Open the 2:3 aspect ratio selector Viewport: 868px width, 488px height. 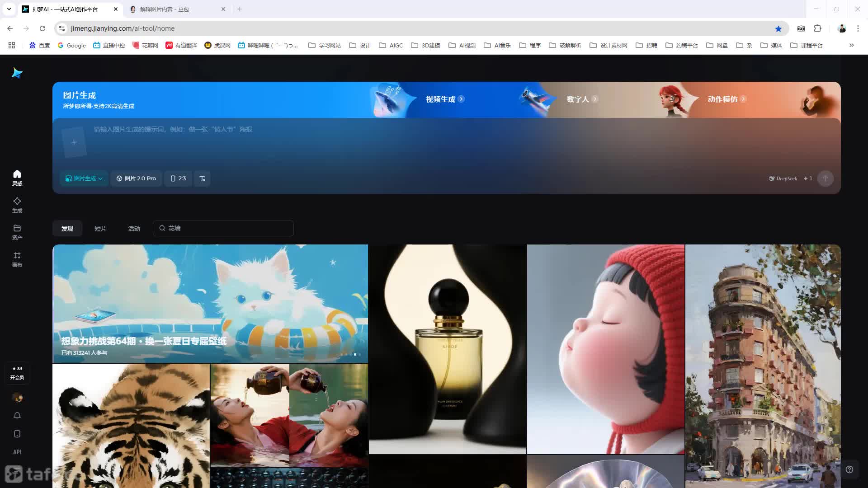coord(178,178)
